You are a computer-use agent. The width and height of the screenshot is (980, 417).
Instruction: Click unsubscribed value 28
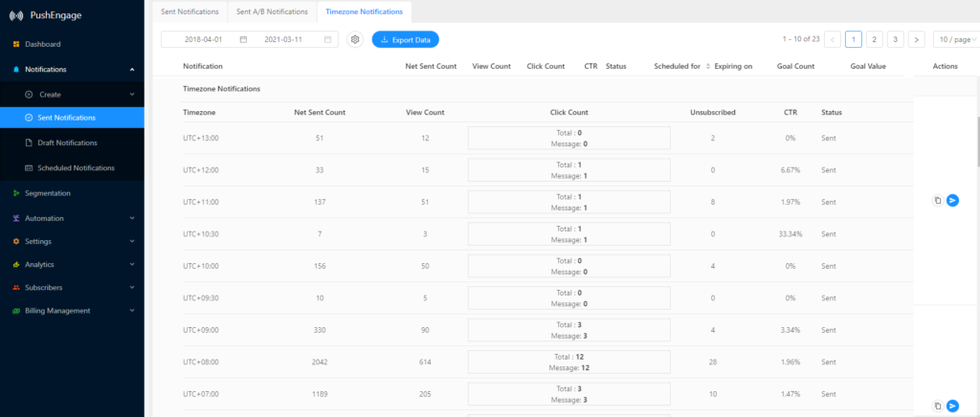coord(712,362)
